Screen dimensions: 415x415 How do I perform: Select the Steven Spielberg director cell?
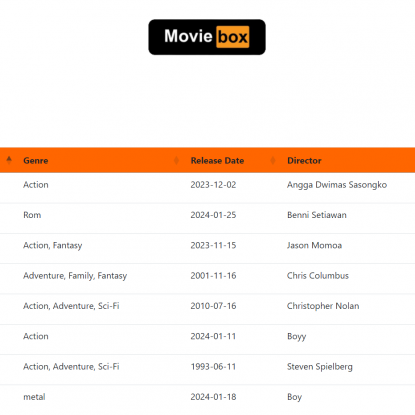[x=320, y=367]
